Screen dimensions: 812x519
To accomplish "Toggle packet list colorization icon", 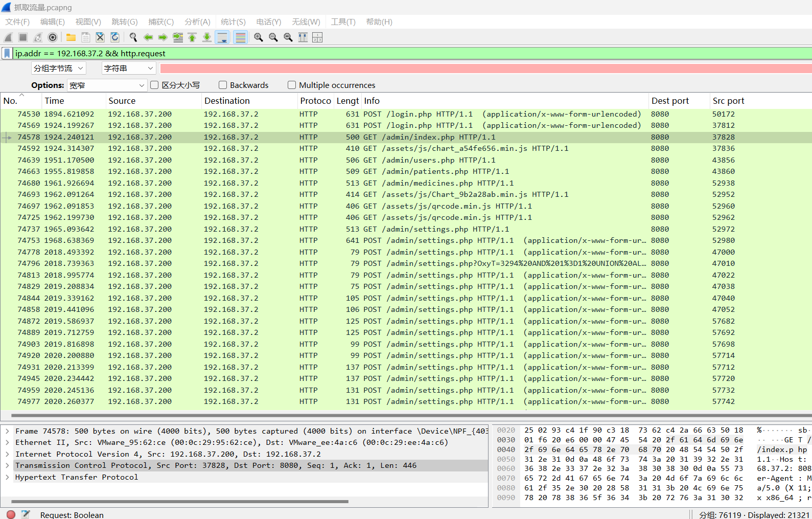I will coord(240,37).
